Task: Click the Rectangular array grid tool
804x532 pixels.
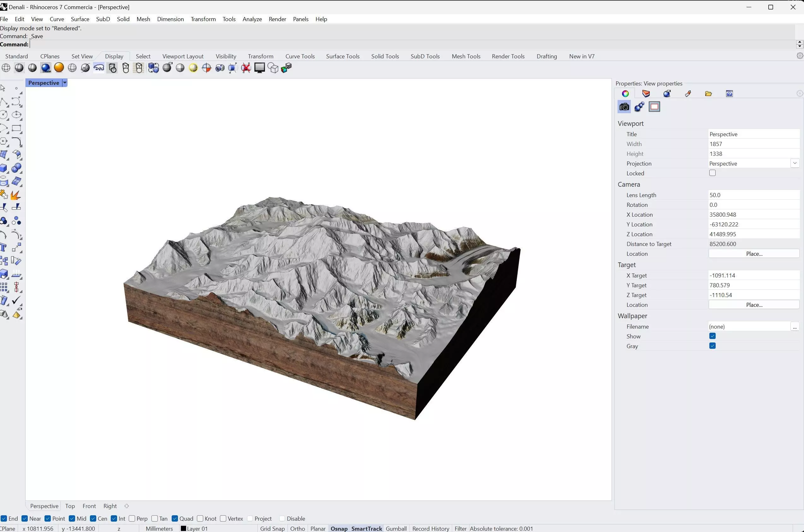Action: (x=4, y=288)
